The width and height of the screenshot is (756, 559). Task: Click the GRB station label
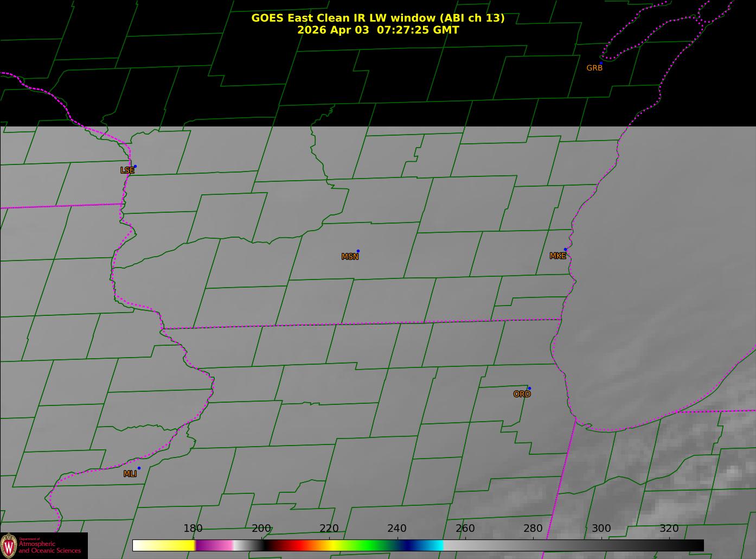click(594, 68)
